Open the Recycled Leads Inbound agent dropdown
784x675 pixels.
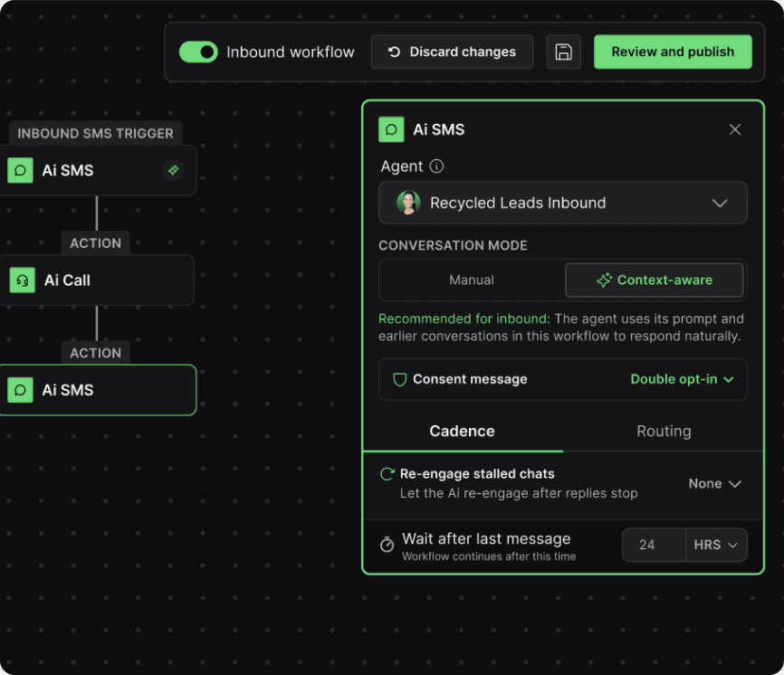(563, 203)
